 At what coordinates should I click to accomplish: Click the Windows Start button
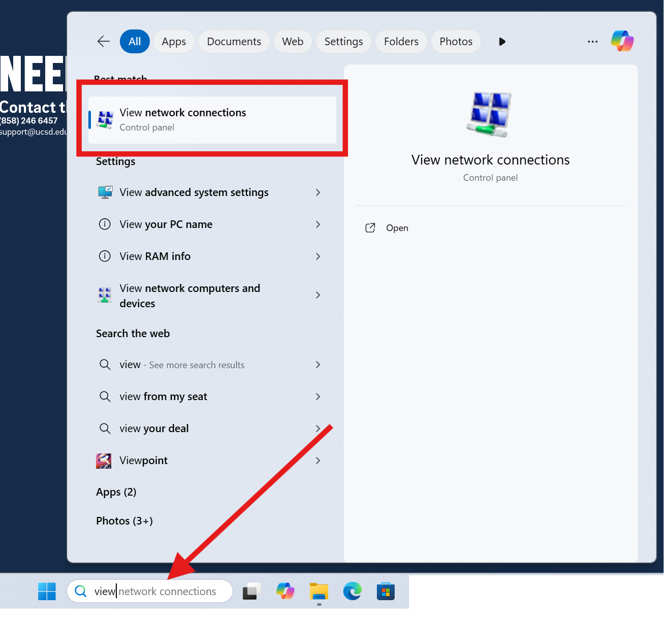click(47, 591)
